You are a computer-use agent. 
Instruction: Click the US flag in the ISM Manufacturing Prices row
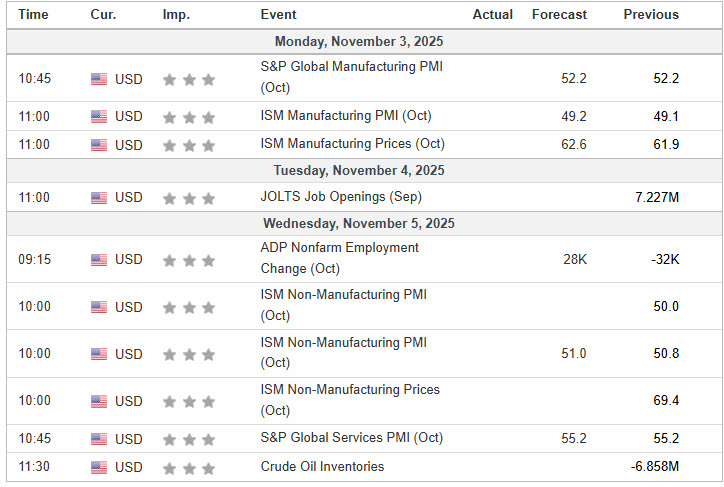[99, 145]
